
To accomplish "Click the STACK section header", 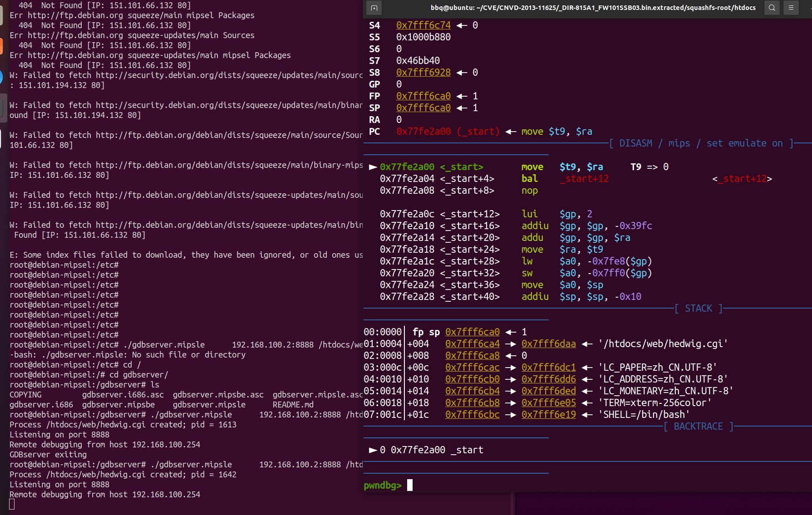I will coord(699,309).
